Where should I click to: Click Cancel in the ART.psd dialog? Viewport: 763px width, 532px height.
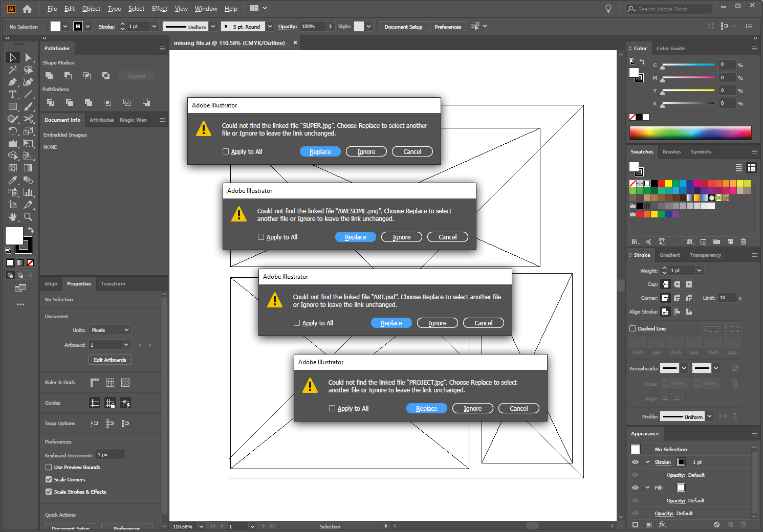click(484, 323)
